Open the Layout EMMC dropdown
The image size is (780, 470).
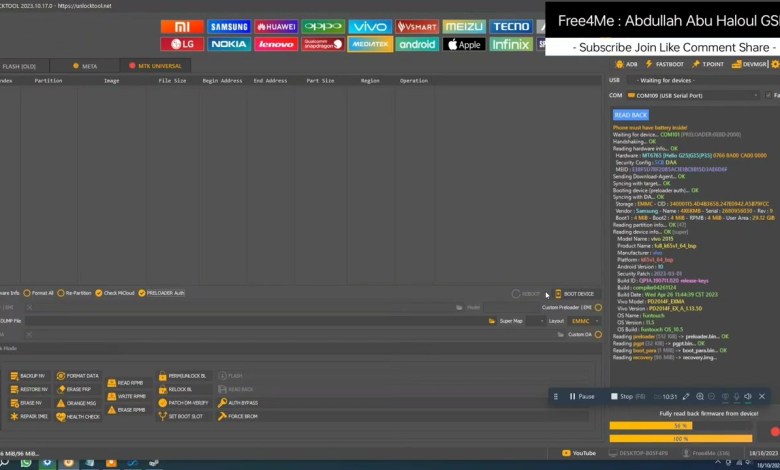(585, 321)
